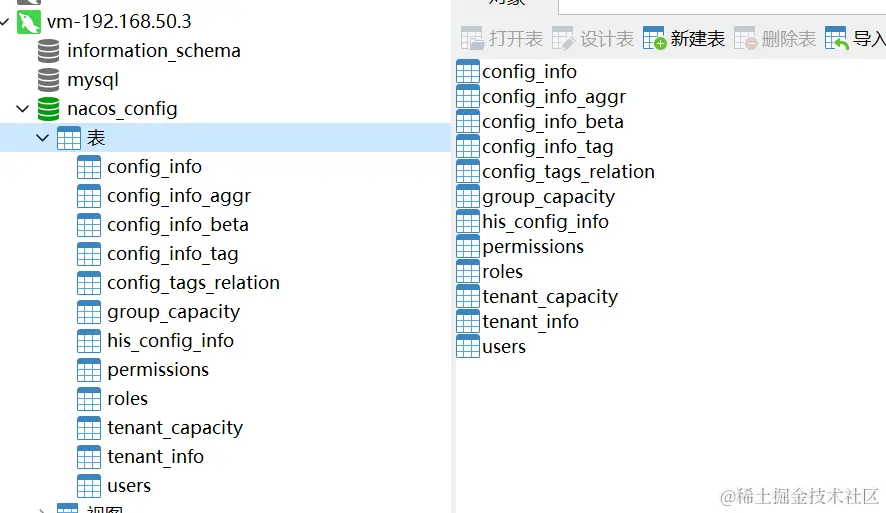Viewport: 886px width, 513px height.
Task: Click the Design Table toolbar icon
Action: pos(564,39)
